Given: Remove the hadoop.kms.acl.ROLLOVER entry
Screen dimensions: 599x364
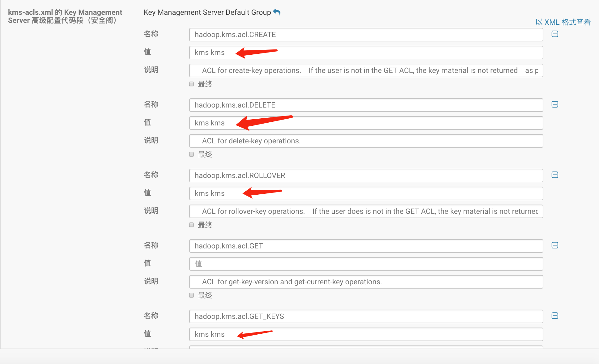Looking at the screenshot, I should (x=555, y=175).
